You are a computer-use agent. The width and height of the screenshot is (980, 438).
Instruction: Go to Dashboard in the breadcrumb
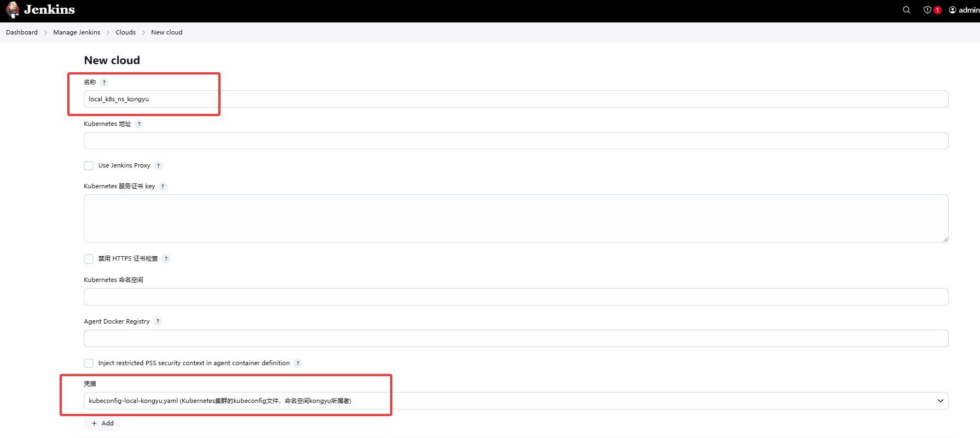tap(22, 32)
